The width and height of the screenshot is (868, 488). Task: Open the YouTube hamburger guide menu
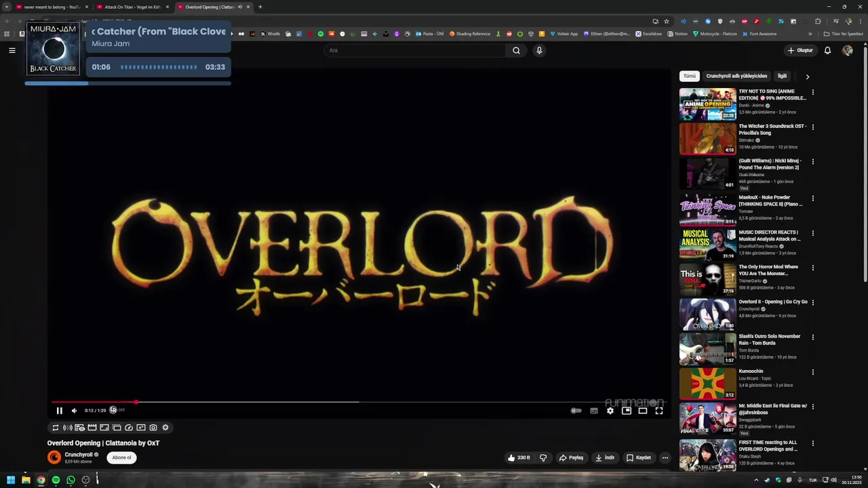coord(12,50)
